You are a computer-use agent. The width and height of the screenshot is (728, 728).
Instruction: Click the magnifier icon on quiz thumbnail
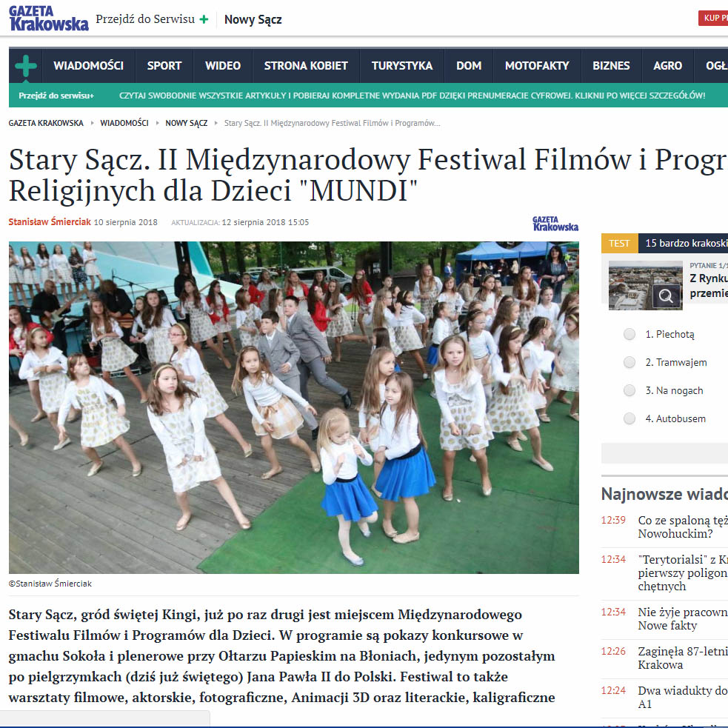(x=666, y=296)
